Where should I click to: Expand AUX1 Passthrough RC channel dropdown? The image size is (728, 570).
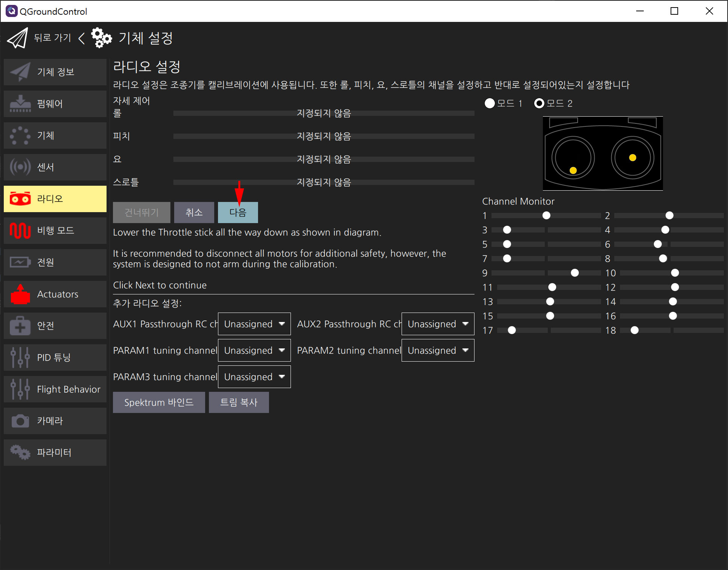click(x=254, y=324)
